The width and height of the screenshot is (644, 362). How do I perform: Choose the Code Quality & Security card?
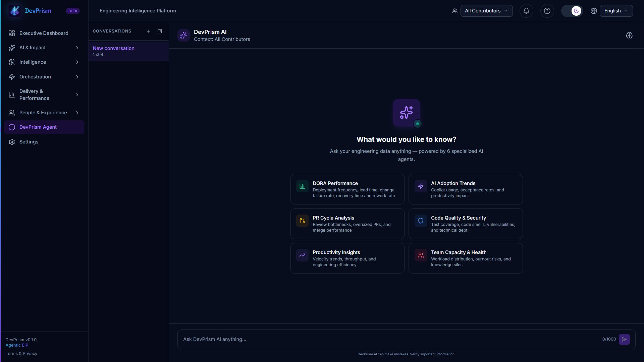click(466, 224)
